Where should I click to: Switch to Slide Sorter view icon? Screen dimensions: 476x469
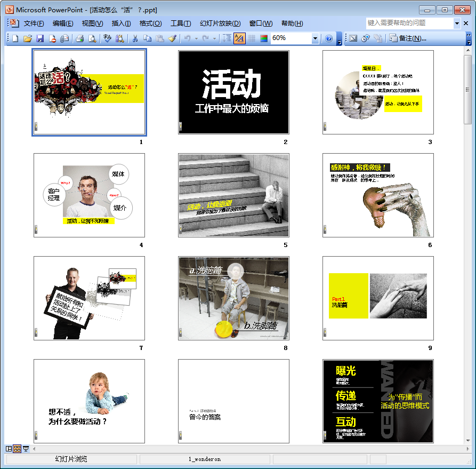point(17,449)
